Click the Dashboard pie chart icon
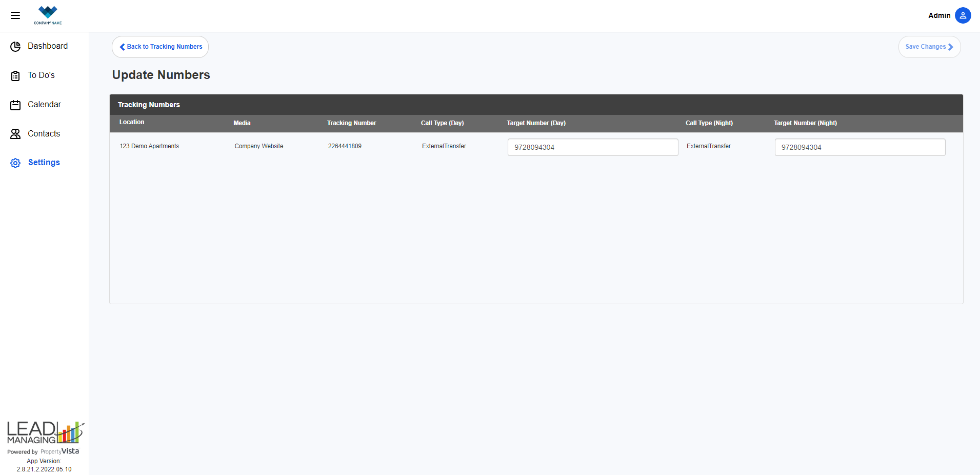The image size is (980, 475). tap(15, 47)
